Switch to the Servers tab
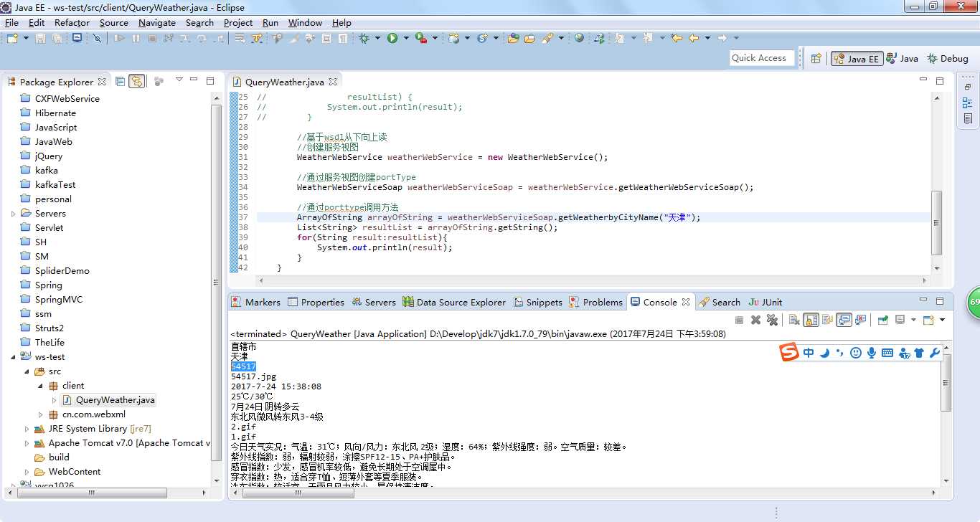 373,302
